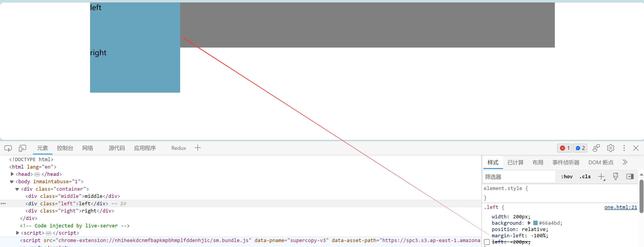This screenshot has width=644, height=247.
Task: Toggle device emulation icon
Action: click(x=22, y=148)
